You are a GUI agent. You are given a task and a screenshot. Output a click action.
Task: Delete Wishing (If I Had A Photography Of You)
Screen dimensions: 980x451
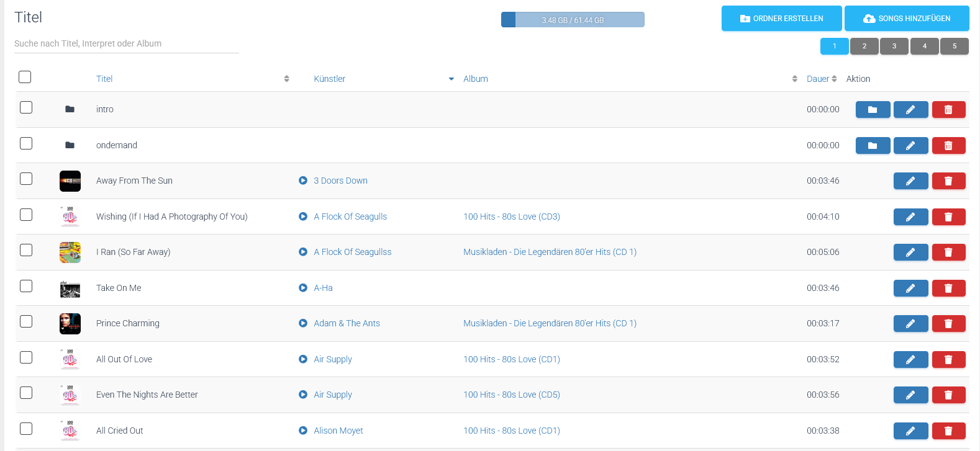pyautogui.click(x=948, y=217)
